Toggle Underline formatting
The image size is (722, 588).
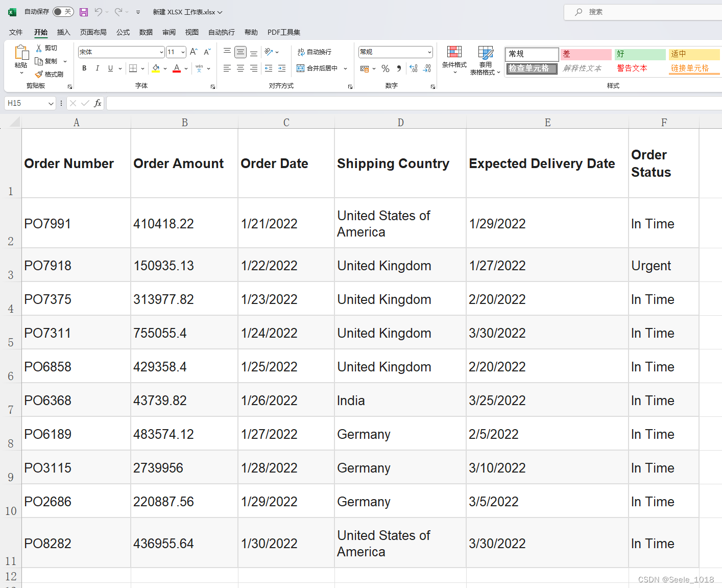click(x=110, y=68)
